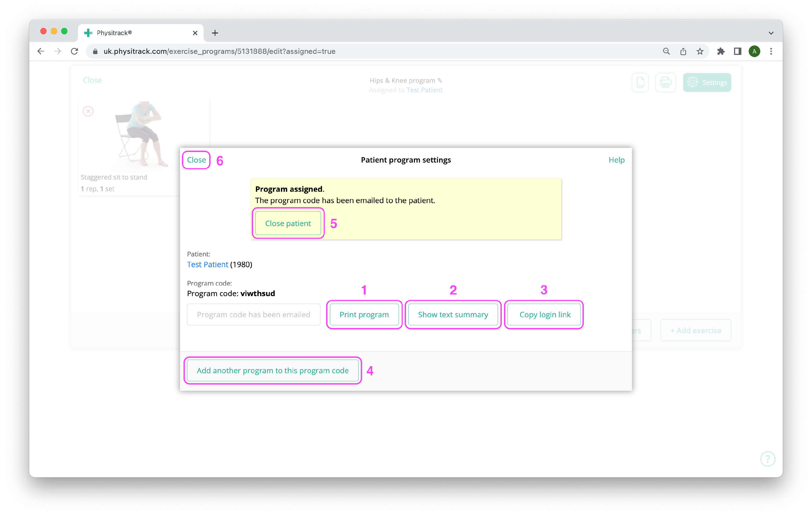Image resolution: width=812 pixels, height=516 pixels.
Task: Click Copy login link button
Action: pyautogui.click(x=545, y=314)
